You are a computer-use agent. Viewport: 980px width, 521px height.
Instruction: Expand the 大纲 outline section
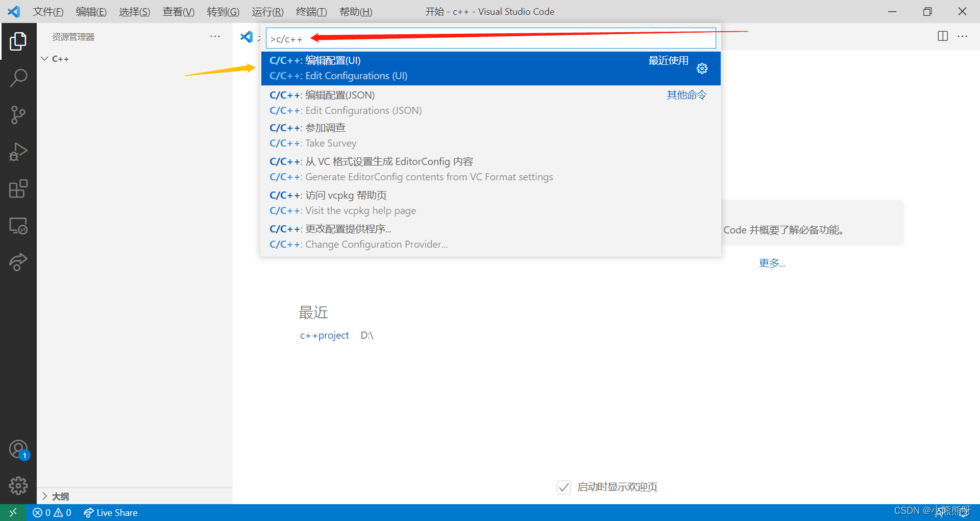(x=135, y=496)
